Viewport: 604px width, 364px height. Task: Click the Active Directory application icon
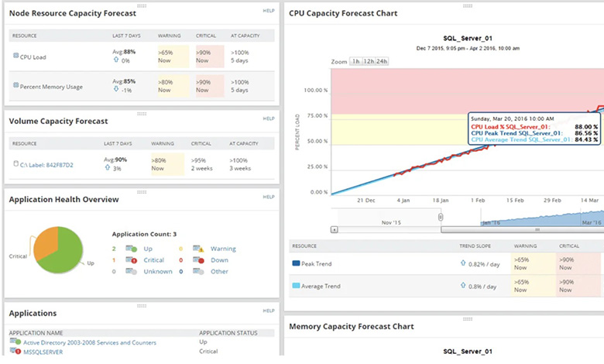(x=15, y=342)
